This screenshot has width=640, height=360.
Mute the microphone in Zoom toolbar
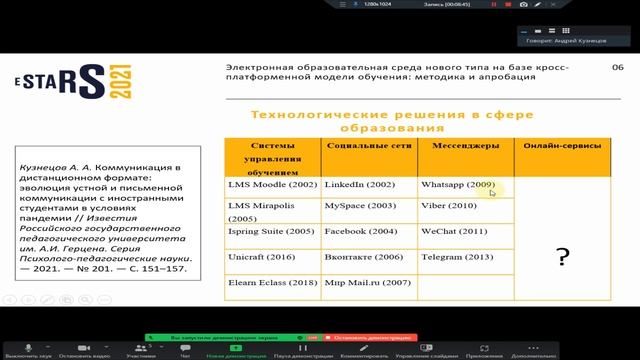click(28, 351)
